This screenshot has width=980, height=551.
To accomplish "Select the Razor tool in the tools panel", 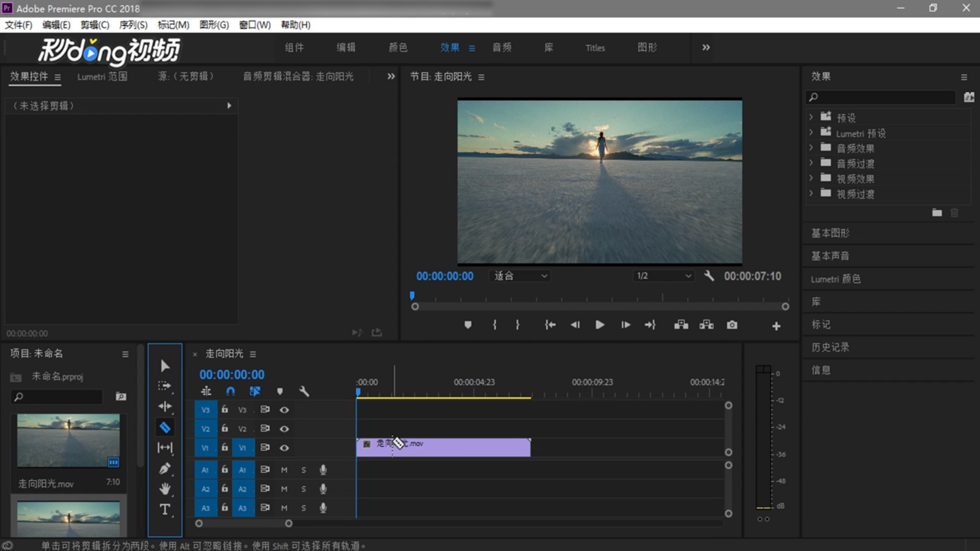I will (164, 428).
